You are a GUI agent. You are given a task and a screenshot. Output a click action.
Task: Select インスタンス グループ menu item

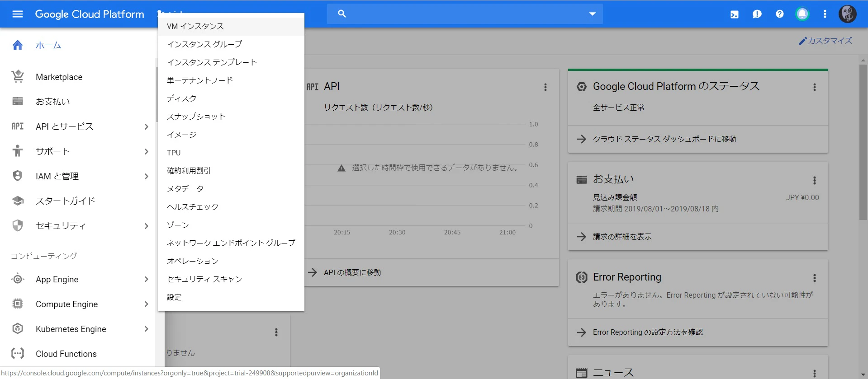231,44
